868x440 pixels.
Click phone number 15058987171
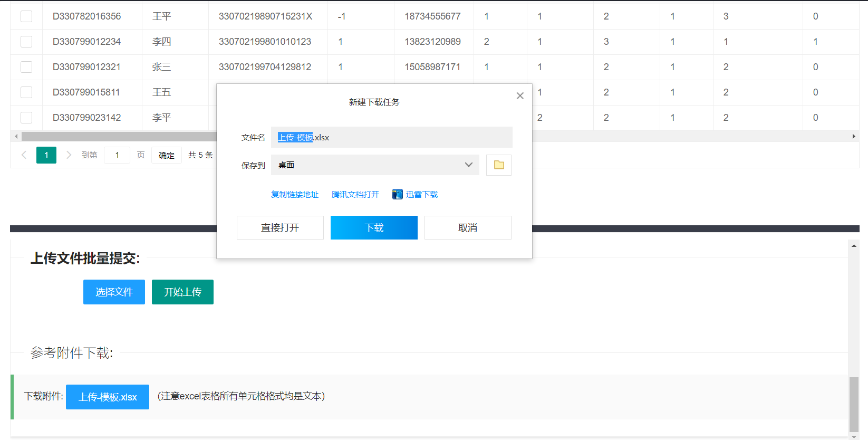[x=432, y=67]
